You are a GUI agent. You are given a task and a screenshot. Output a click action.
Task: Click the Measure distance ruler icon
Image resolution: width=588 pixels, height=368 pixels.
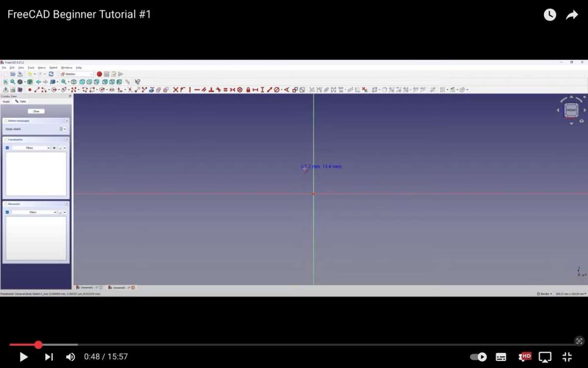pos(127,82)
